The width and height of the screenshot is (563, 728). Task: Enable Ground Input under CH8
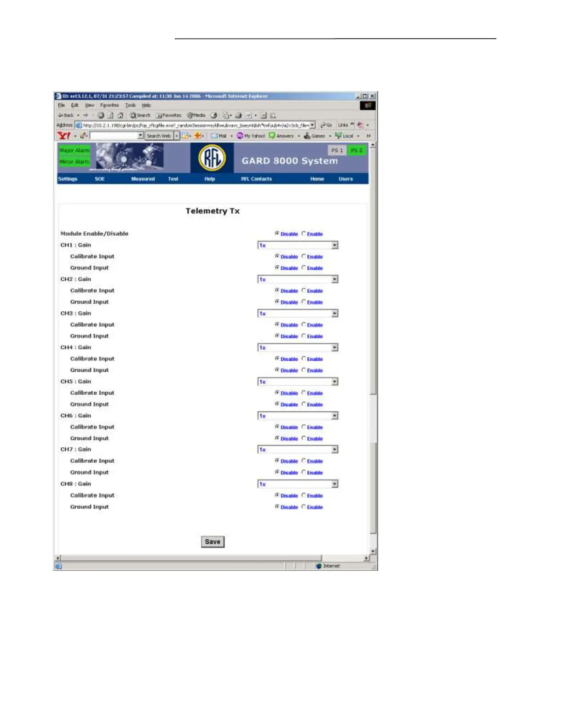coord(304,506)
